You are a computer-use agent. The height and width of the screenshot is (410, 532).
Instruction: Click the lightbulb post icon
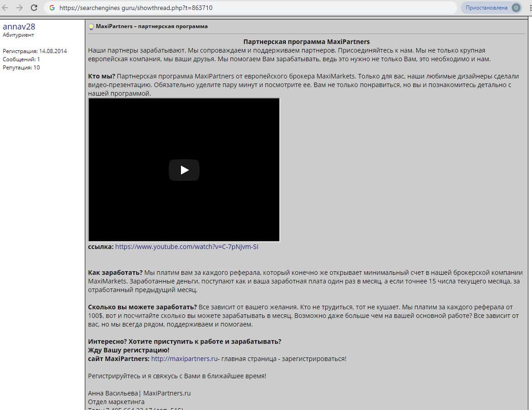pos(91,26)
